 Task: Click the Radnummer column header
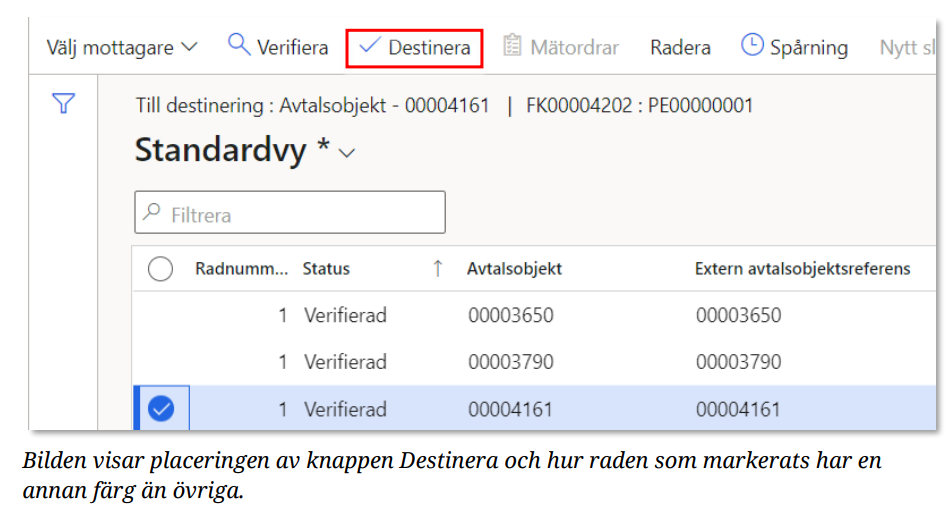click(240, 268)
